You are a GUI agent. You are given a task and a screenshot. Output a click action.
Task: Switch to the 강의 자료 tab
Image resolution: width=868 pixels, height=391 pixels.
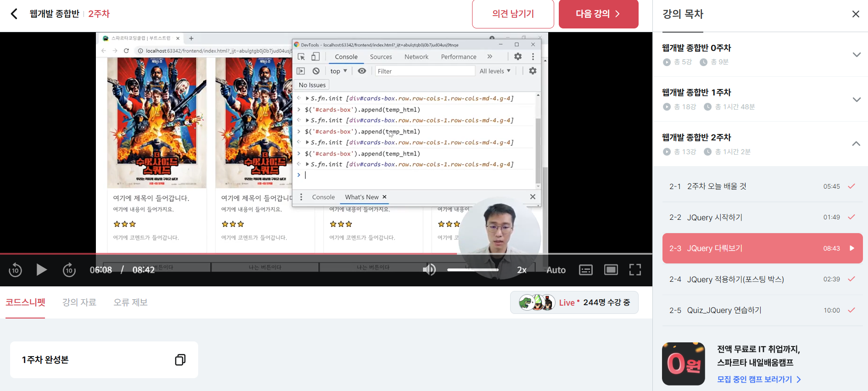[x=79, y=302]
